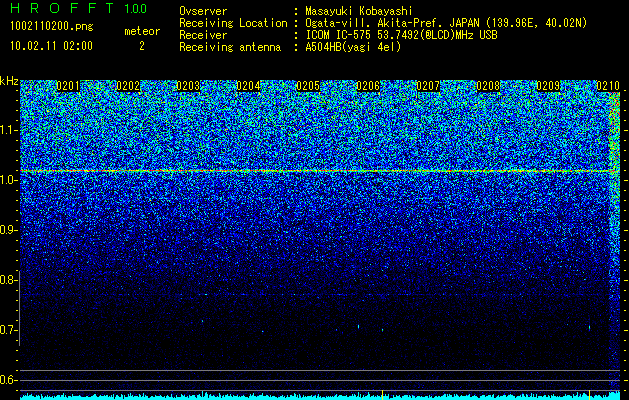Click the 0205 time marker label
This screenshot has height=400, width=629.
(x=308, y=86)
